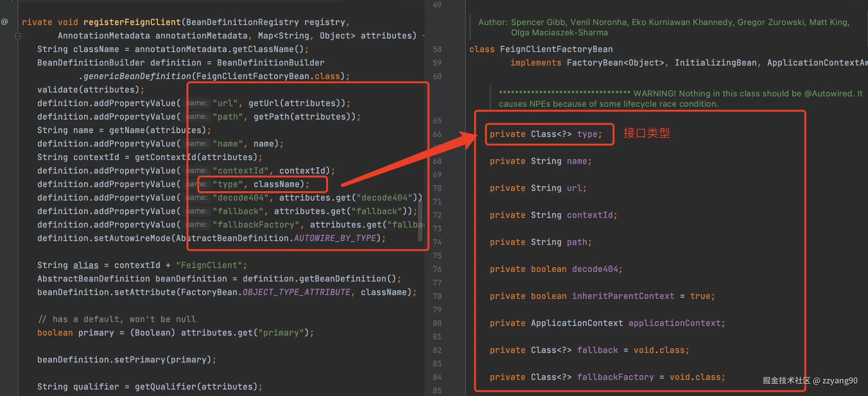Viewport: 868px width, 396px height.
Task: Click the "type" string in addPropertyValue
Action: tap(228, 184)
